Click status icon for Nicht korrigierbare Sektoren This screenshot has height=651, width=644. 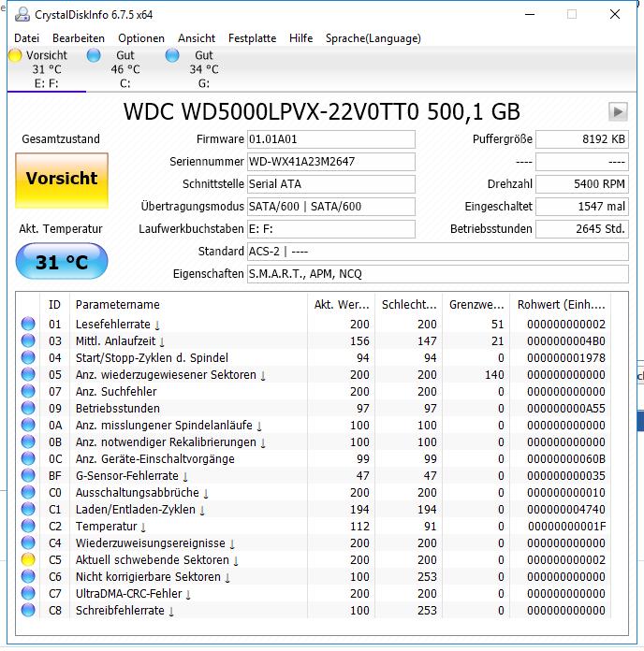[x=28, y=576]
